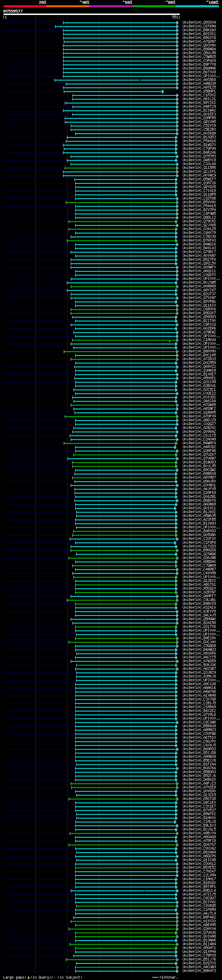This screenshot has width=222, height=980.
Task: Select the UniRef100_B8HYM0 label
Action: pos(199,351)
